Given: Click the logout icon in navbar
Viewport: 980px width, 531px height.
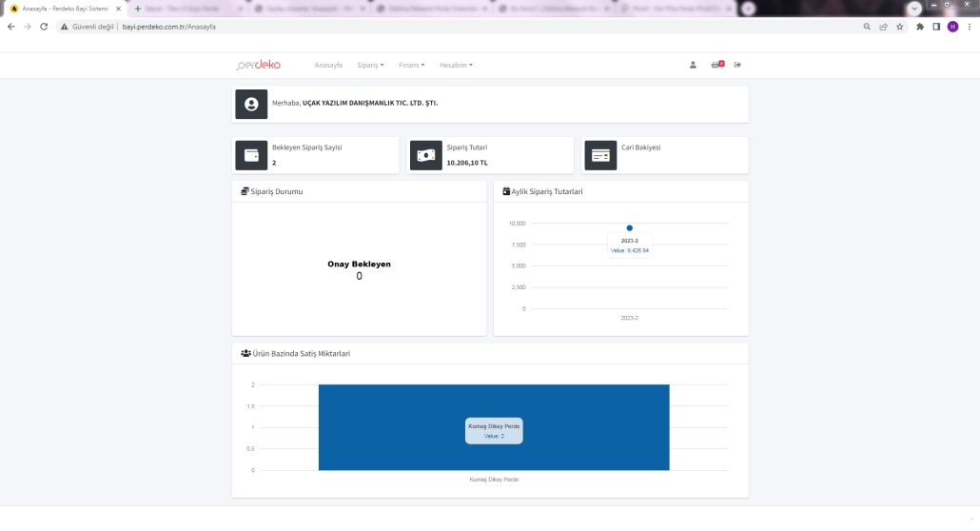Looking at the screenshot, I should 737,65.
